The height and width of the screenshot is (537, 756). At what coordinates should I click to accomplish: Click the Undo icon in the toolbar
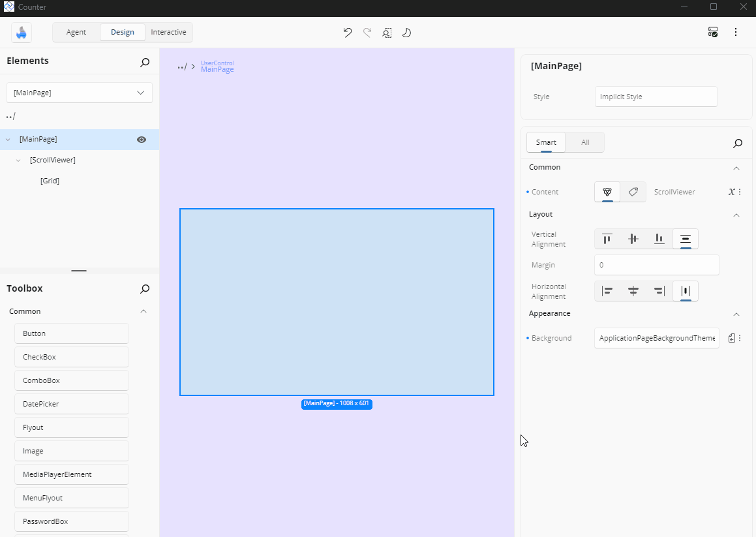(347, 32)
